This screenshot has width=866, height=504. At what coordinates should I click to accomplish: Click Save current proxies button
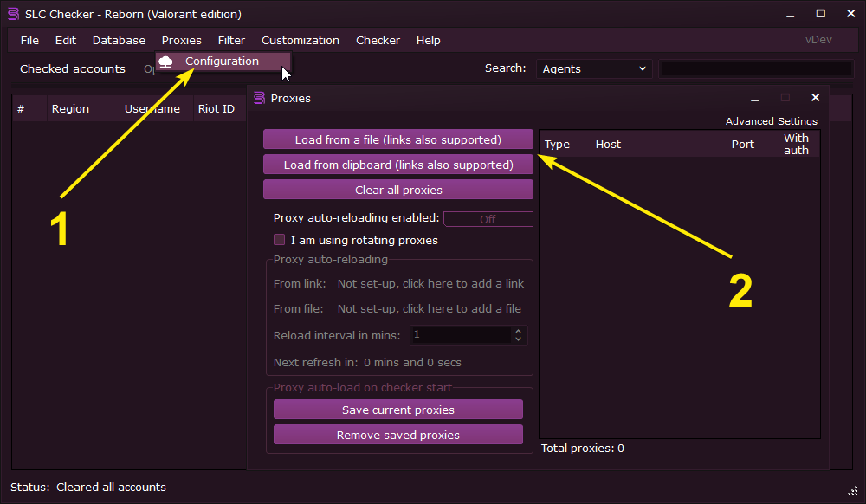(x=397, y=410)
